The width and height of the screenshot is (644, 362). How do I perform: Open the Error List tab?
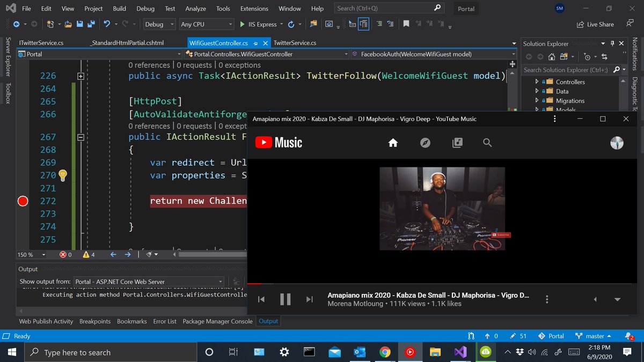coord(165,321)
